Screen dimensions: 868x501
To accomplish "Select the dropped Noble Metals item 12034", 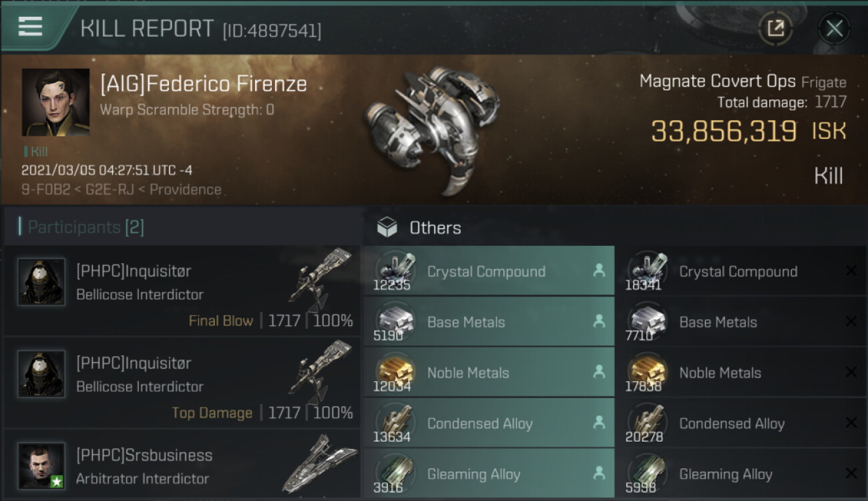I will pos(489,373).
